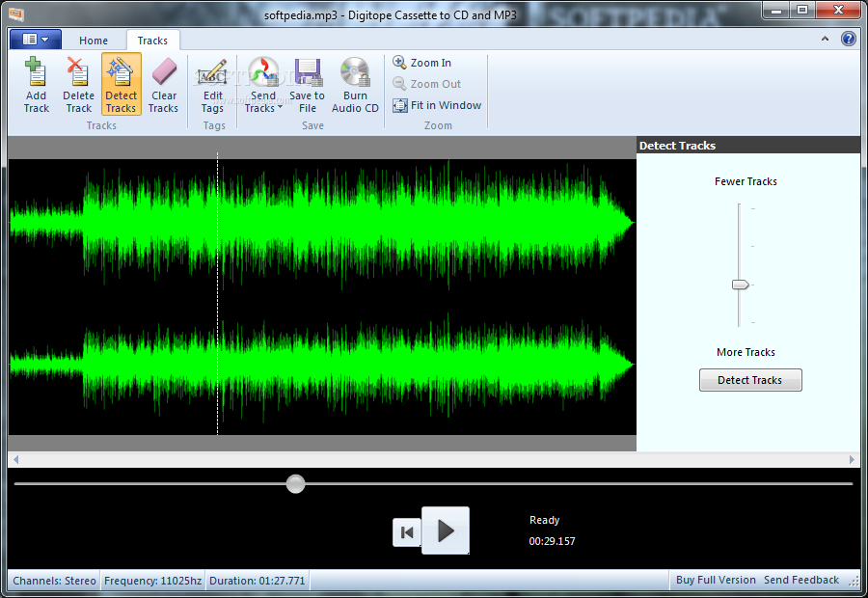868x598 pixels.
Task: Click the More Tracks label
Action: tap(746, 352)
